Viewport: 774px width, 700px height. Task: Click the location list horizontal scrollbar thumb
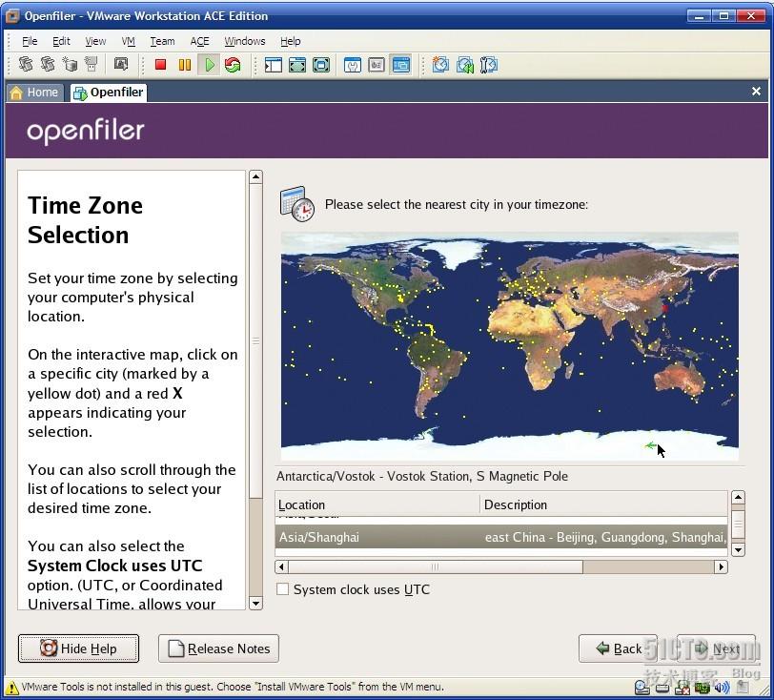pyautogui.click(x=436, y=566)
